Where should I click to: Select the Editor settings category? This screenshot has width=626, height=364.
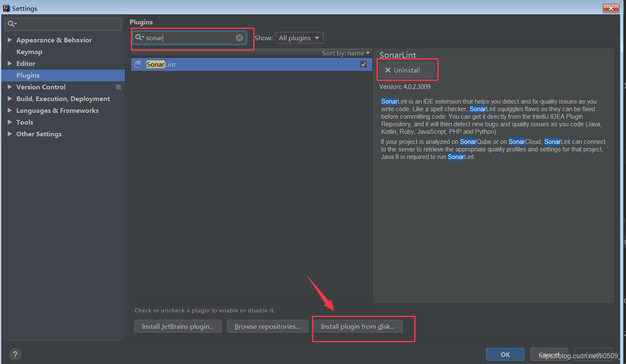point(26,64)
